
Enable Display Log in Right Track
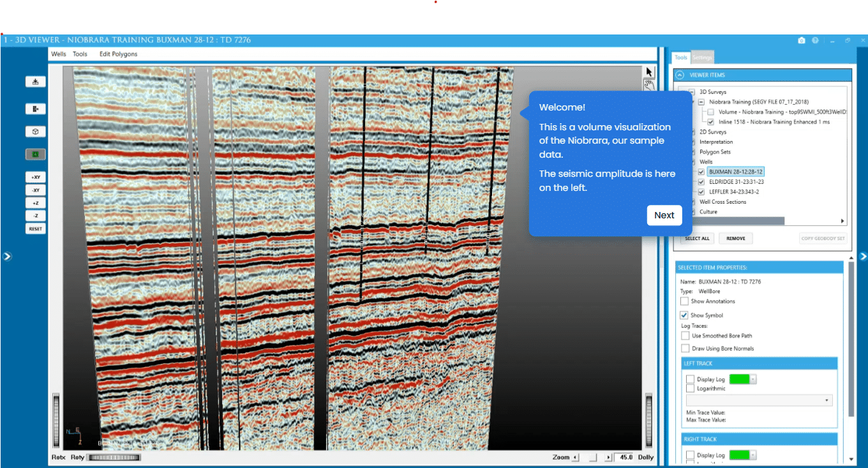point(690,455)
